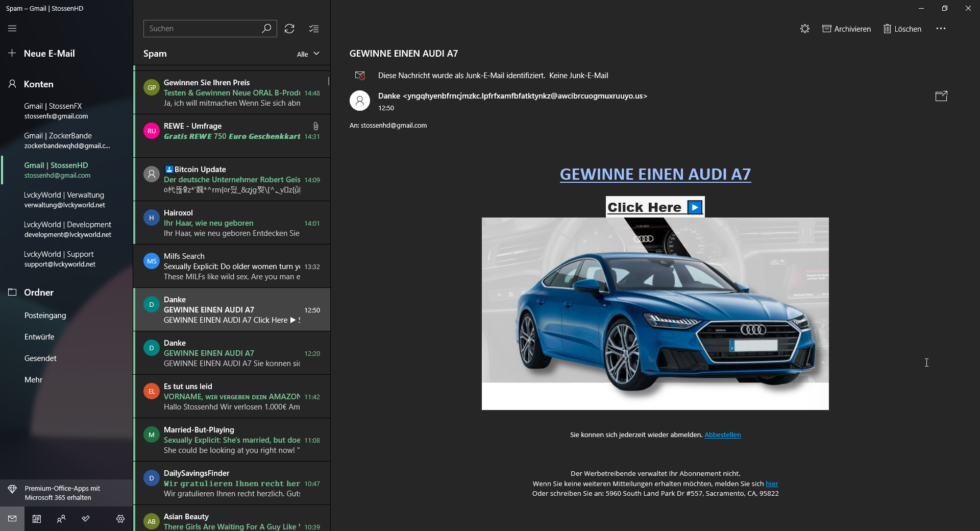
Task: Expand the Mehr folders list
Action: (x=33, y=380)
